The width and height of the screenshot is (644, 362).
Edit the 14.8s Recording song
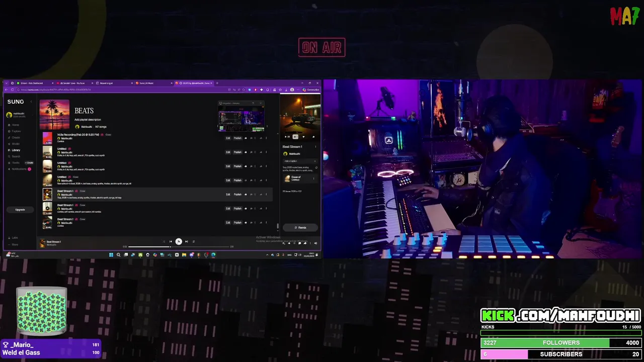point(228,138)
